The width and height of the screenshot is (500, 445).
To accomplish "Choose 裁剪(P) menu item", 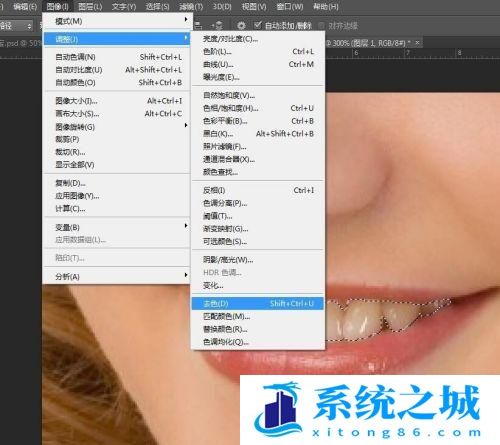I will click(116, 139).
